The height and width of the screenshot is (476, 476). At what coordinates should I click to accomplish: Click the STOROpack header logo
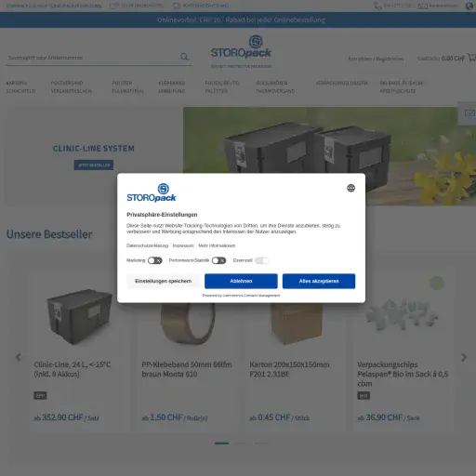241,51
